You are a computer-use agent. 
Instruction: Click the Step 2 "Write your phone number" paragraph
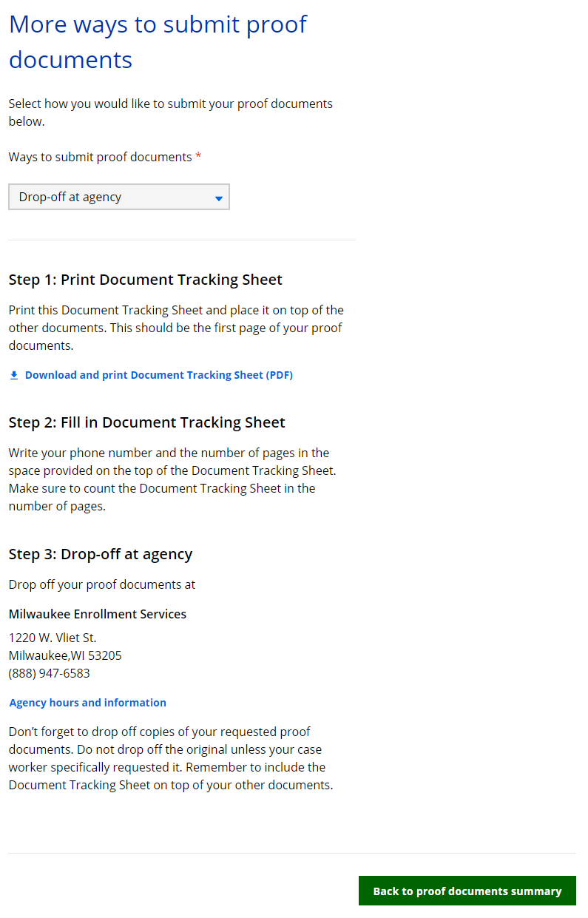172,479
